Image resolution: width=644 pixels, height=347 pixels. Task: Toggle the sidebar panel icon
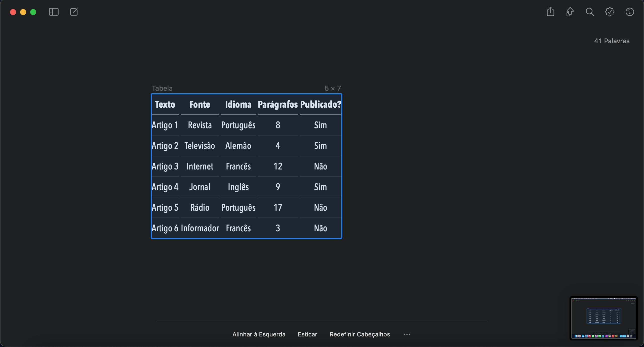coord(54,12)
